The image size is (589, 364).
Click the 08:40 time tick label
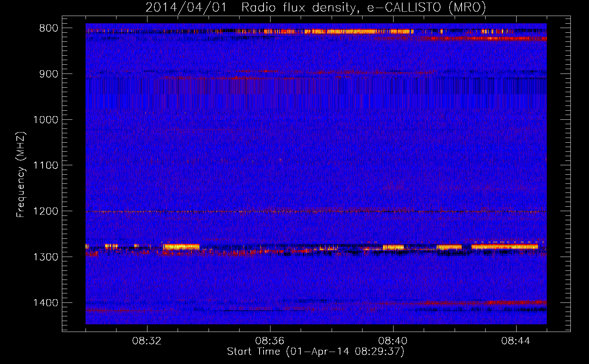393,341
